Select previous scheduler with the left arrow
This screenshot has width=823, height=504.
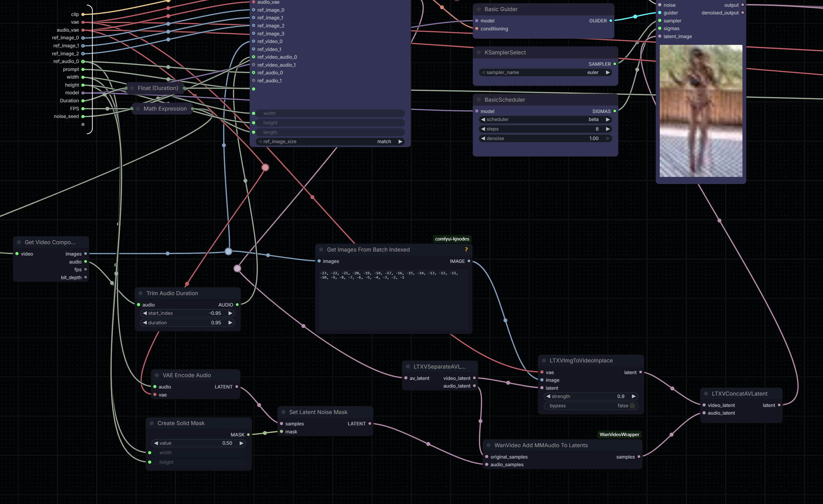pyautogui.click(x=483, y=119)
